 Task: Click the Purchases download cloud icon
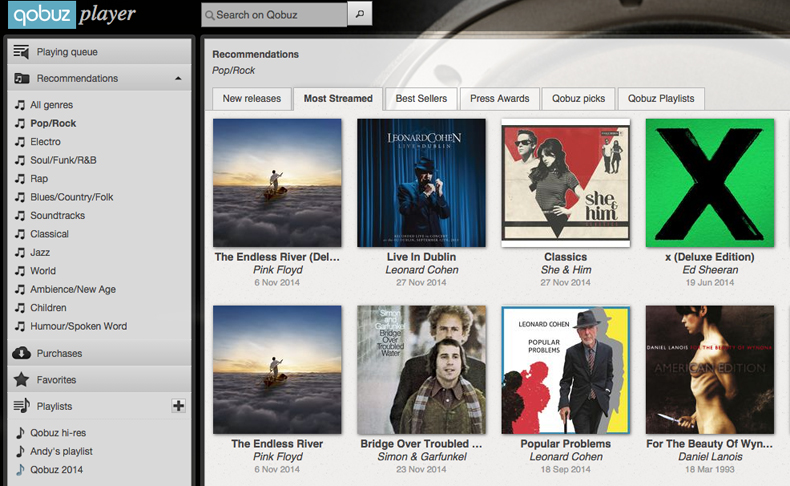click(x=21, y=353)
